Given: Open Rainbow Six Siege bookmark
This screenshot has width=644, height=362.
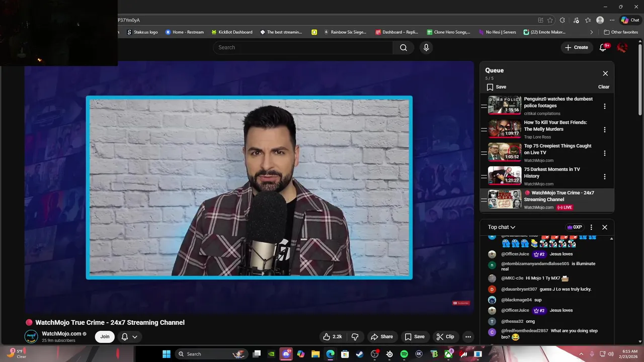Looking at the screenshot, I should point(345,32).
